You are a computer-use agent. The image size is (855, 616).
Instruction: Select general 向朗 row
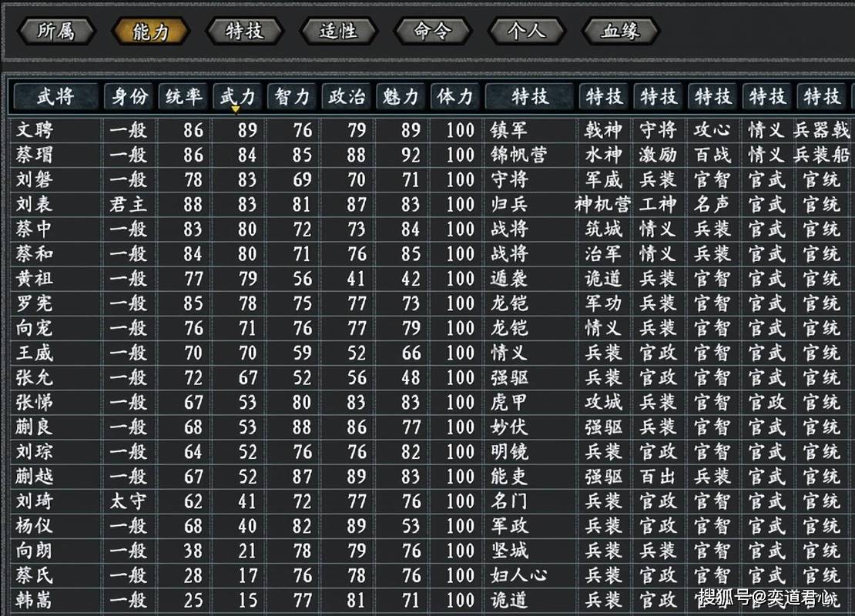pos(431,551)
